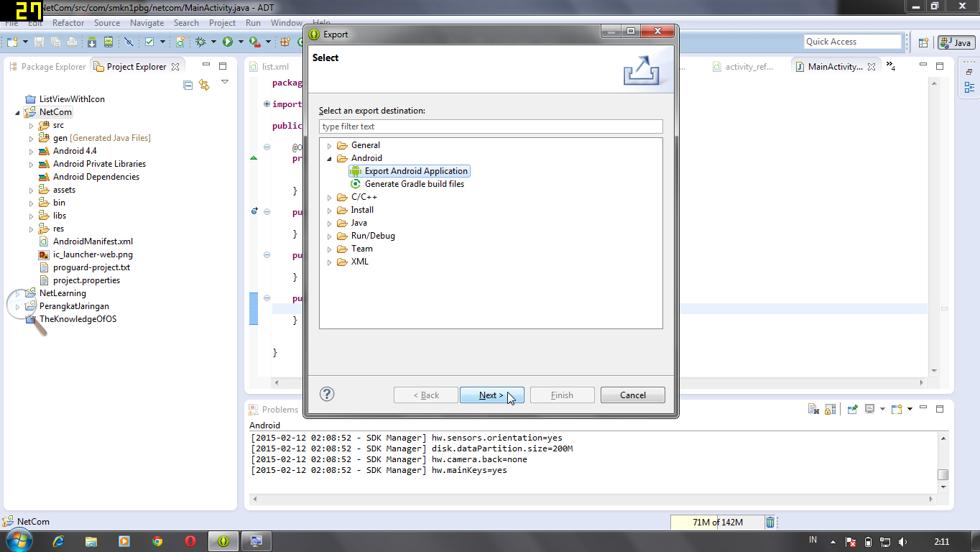This screenshot has height=552, width=980.
Task: Open Opera browser from the taskbar
Action: [x=190, y=540]
